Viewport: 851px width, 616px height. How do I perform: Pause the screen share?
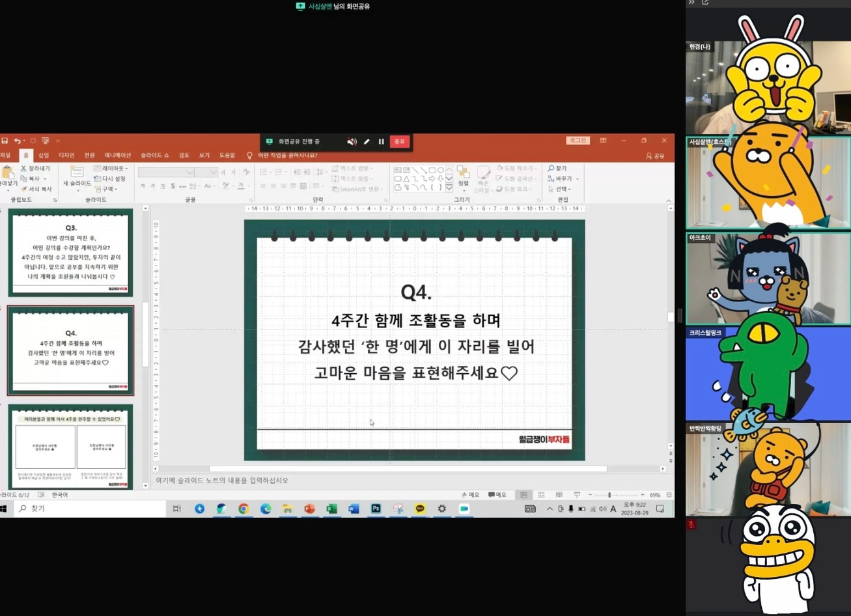click(x=382, y=141)
